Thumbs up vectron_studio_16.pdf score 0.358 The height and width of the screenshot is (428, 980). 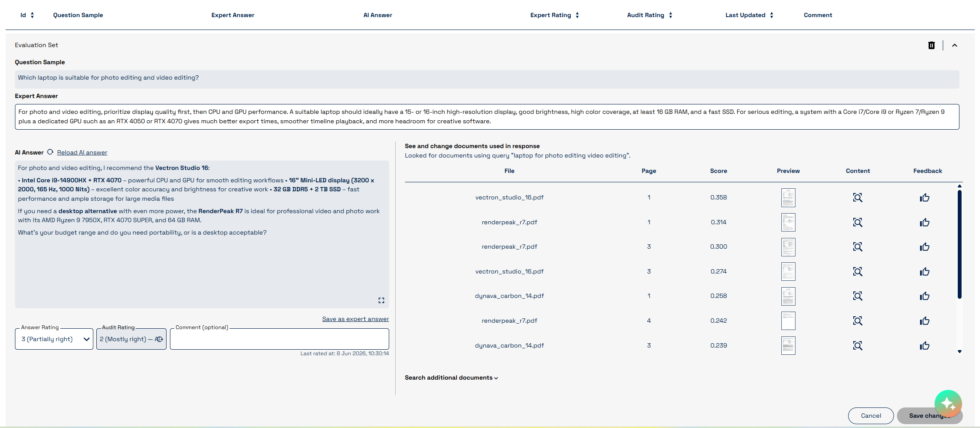[x=925, y=197]
